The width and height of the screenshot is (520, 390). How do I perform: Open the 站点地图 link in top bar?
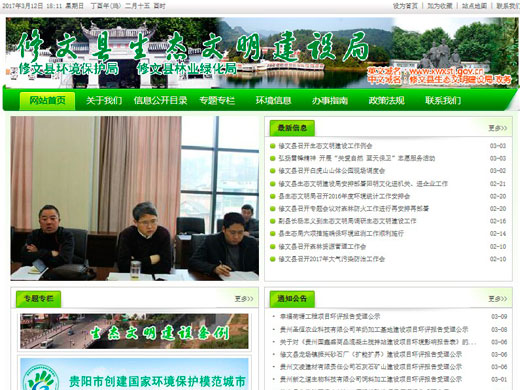click(x=474, y=6)
